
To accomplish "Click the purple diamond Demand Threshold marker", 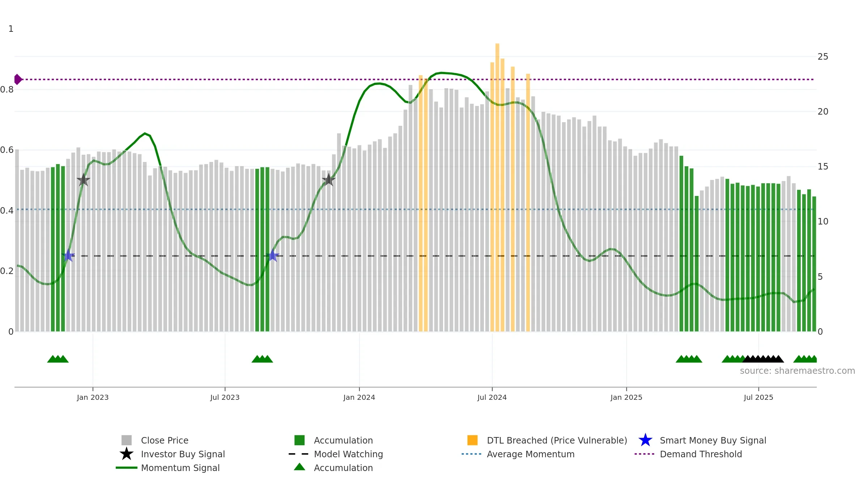I will (18, 80).
